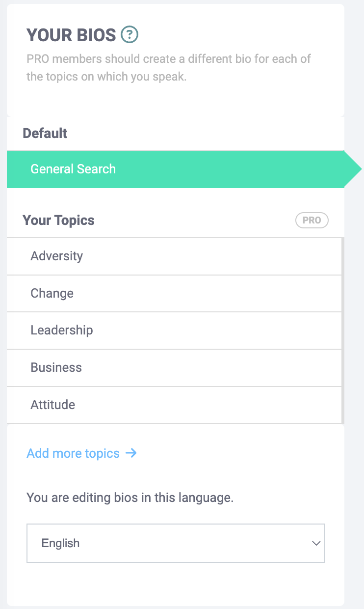Click the YOUR BIOS heading
Viewport: 364px width, 609px height.
[x=71, y=35]
